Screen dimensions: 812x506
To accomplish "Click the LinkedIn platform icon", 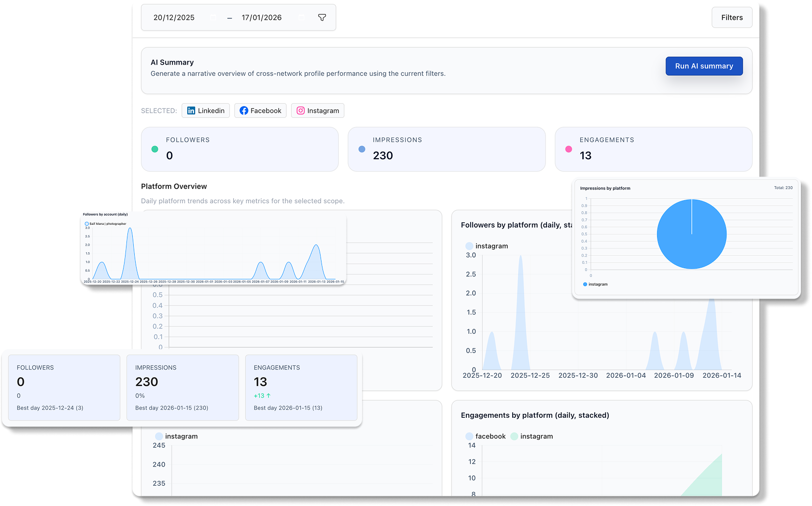I will coord(191,110).
